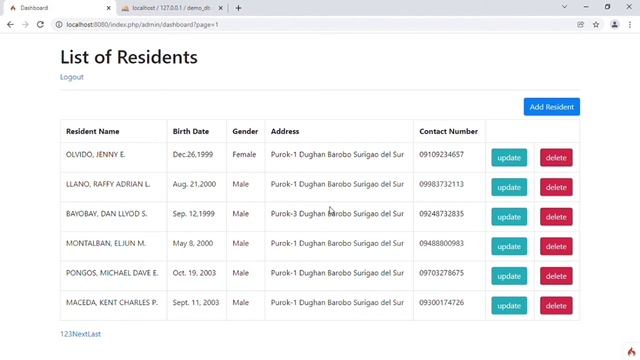The height and width of the screenshot is (360, 640).
Task: Select the name MACEDA, KENT CHARLES P.
Action: (x=111, y=302)
